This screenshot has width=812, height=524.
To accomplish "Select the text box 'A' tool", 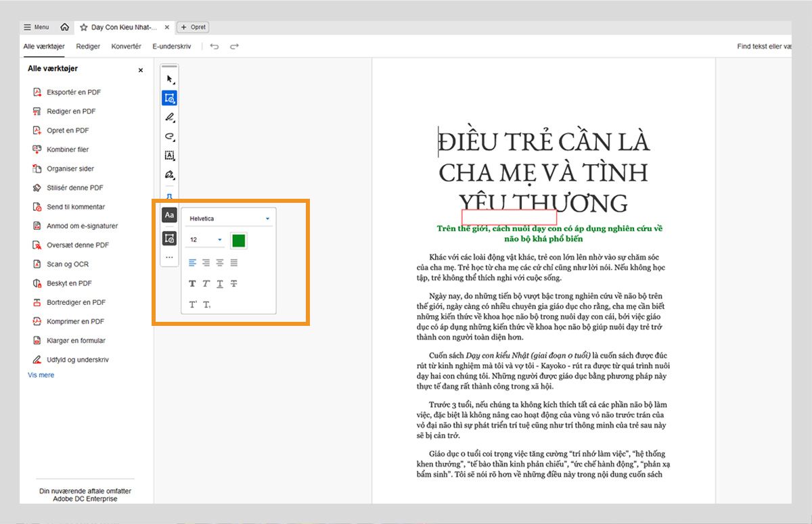I will (170, 156).
